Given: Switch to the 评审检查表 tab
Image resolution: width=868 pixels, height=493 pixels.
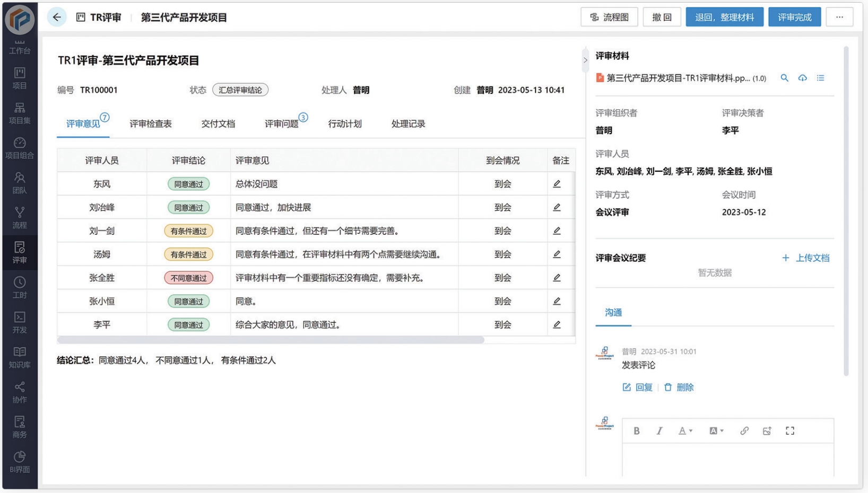Looking at the screenshot, I should [x=151, y=124].
